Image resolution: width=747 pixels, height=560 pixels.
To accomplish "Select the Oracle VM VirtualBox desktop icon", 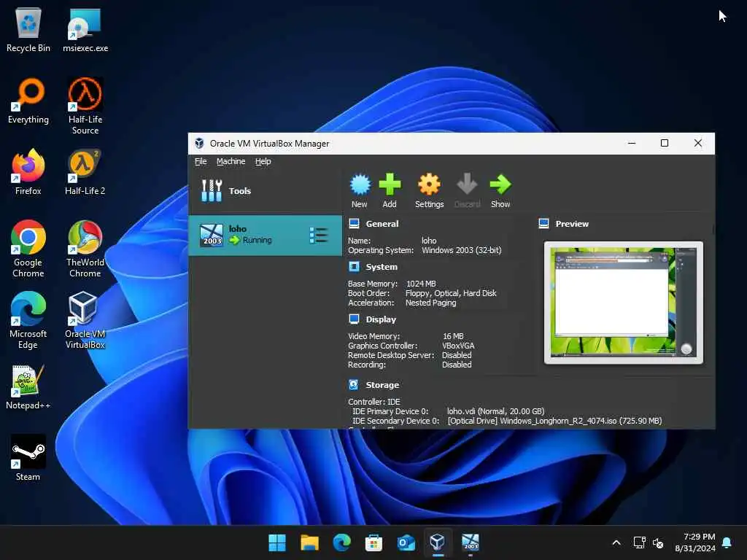I will [85, 321].
